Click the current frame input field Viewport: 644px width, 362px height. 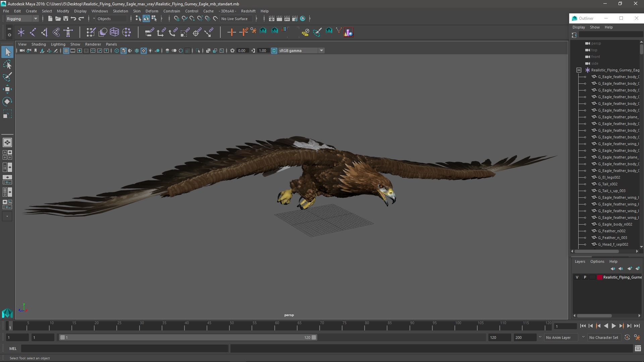565,326
